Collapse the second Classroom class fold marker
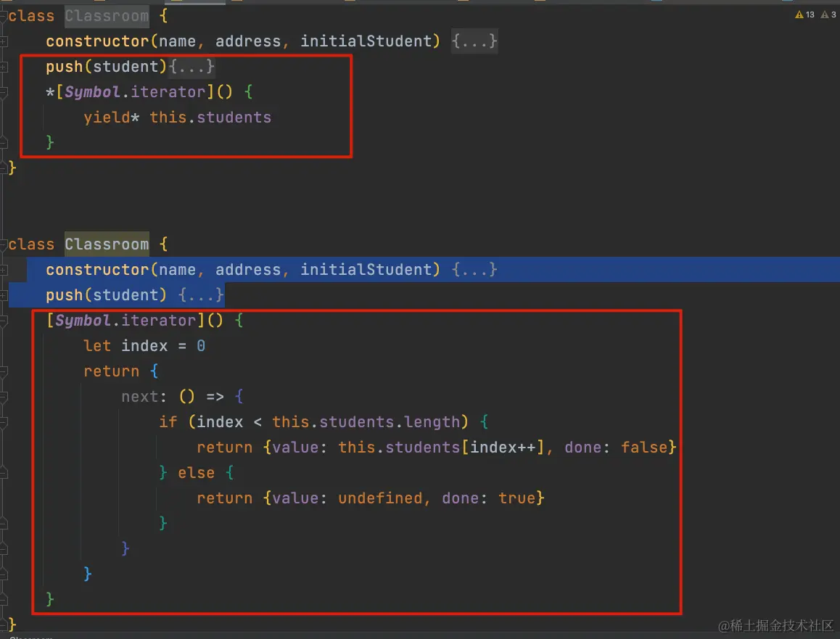 [x=3, y=244]
